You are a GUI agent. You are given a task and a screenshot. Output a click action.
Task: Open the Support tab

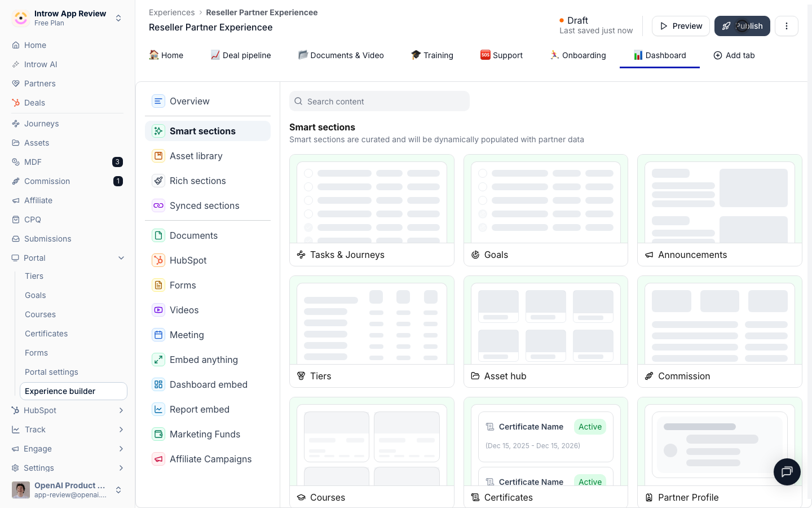coord(501,55)
